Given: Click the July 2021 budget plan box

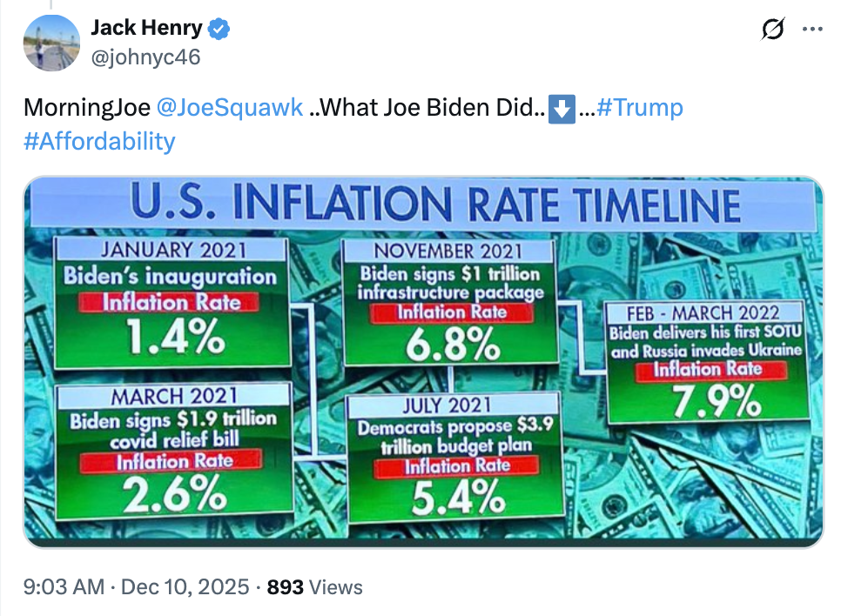Looking at the screenshot, I should (448, 455).
